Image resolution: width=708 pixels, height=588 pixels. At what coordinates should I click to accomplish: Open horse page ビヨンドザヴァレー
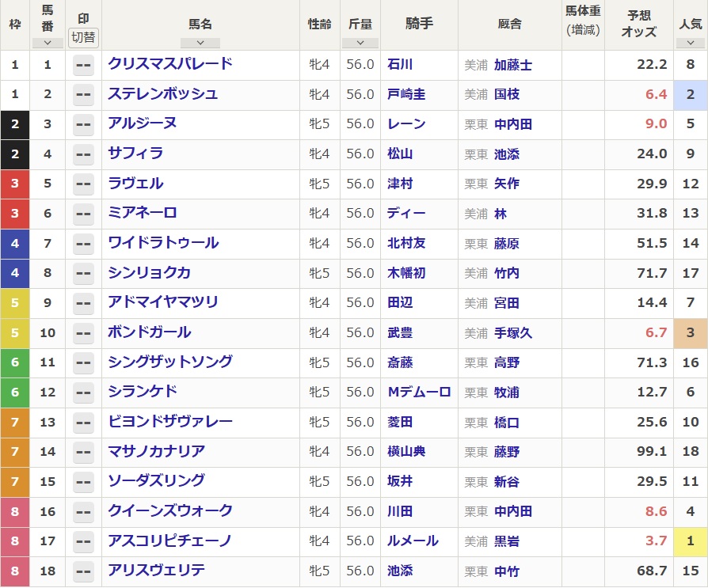170,422
